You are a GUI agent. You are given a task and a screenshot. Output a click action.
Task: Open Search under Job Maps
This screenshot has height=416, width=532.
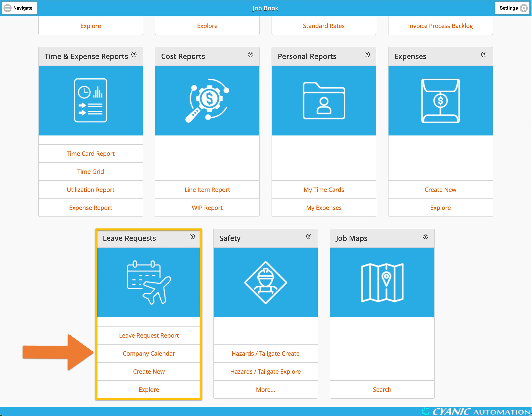coord(382,389)
